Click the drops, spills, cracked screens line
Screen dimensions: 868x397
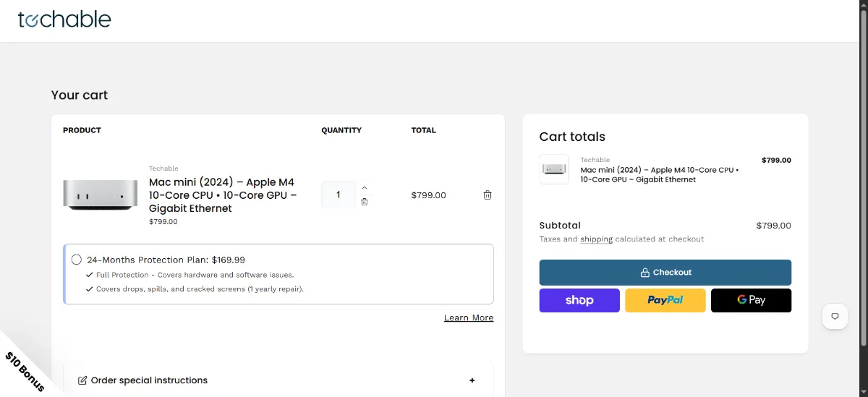pyautogui.click(x=200, y=289)
